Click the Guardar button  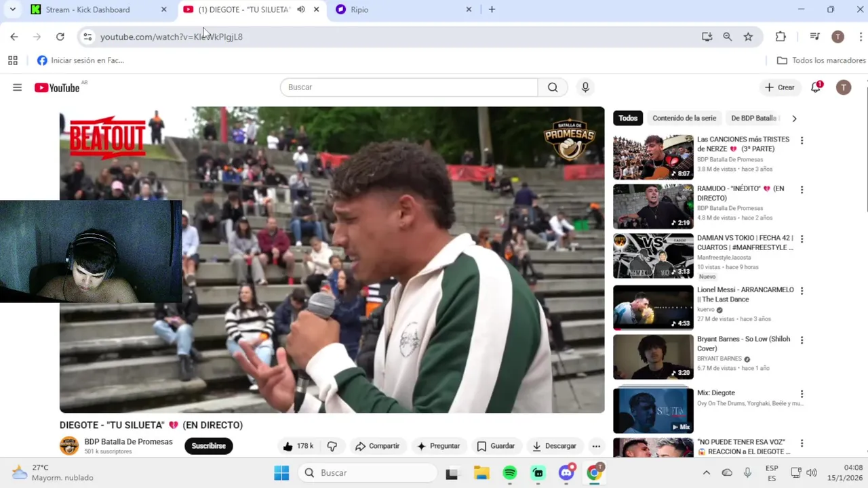point(496,446)
